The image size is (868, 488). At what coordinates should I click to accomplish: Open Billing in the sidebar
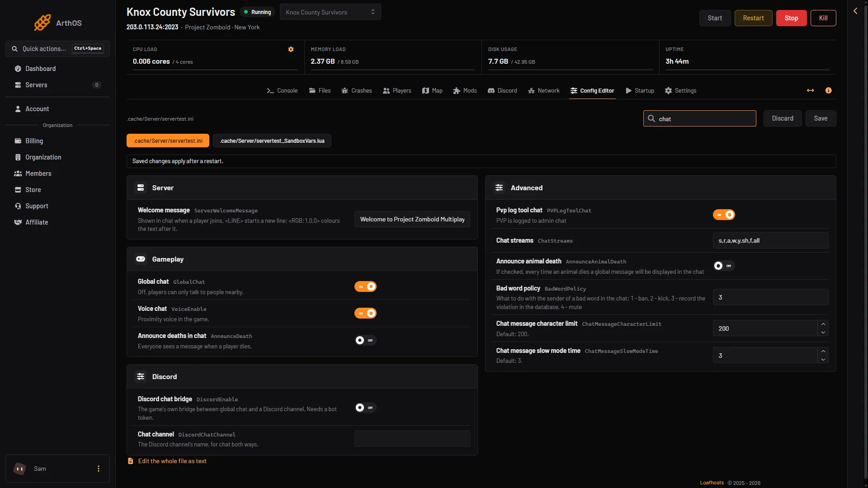pos(57,141)
